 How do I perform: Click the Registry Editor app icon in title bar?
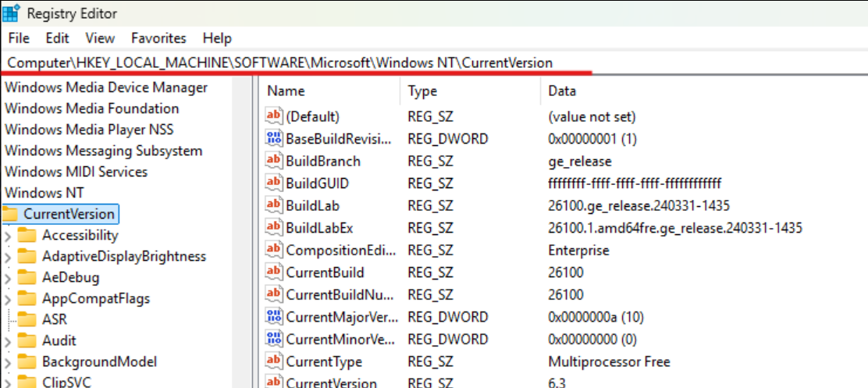tap(11, 13)
